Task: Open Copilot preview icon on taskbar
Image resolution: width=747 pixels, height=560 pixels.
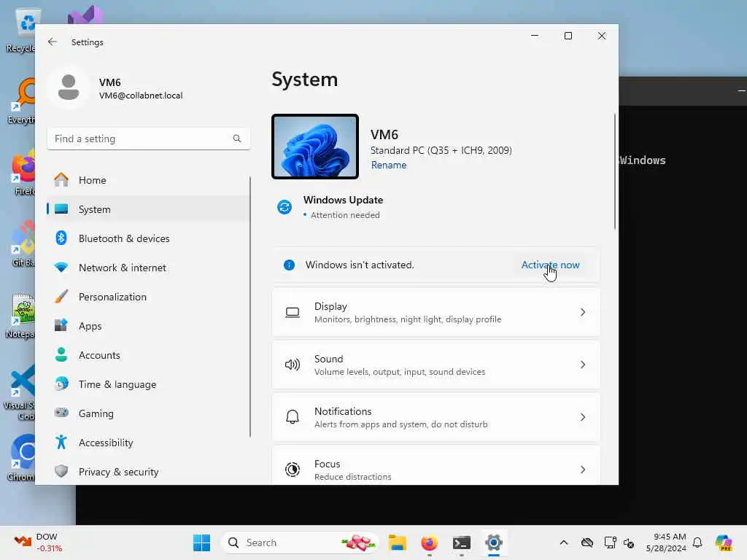Action: (x=724, y=542)
